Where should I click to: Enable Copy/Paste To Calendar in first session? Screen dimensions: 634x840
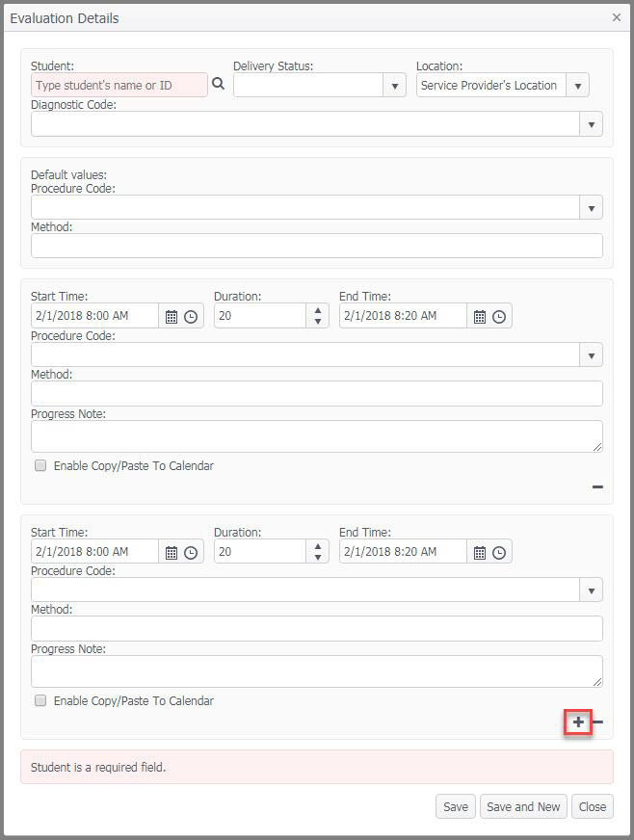coord(40,465)
